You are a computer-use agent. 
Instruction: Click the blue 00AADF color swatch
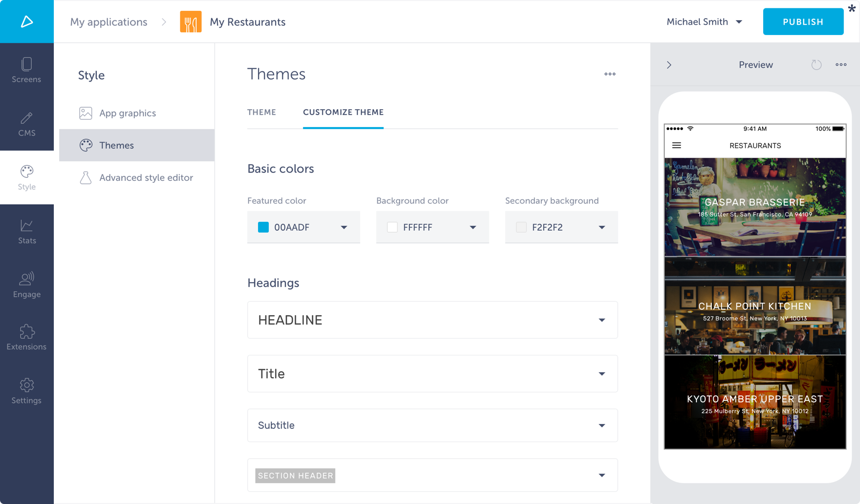coord(263,227)
